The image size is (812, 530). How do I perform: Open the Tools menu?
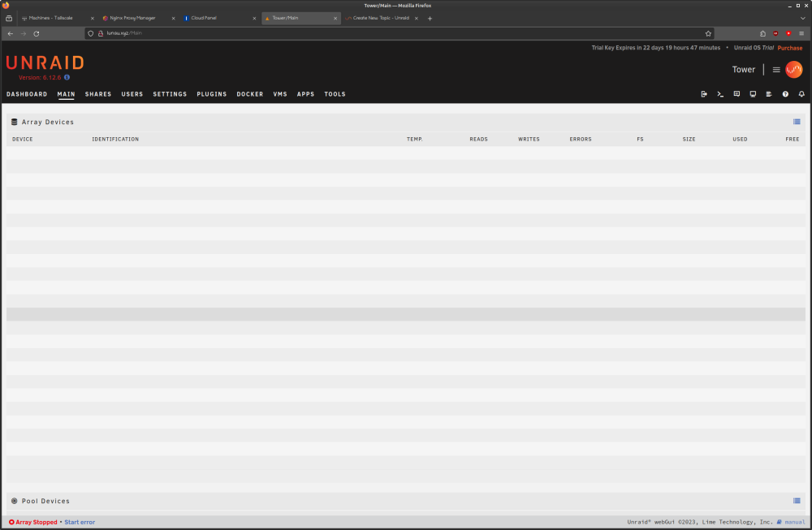pyautogui.click(x=335, y=94)
